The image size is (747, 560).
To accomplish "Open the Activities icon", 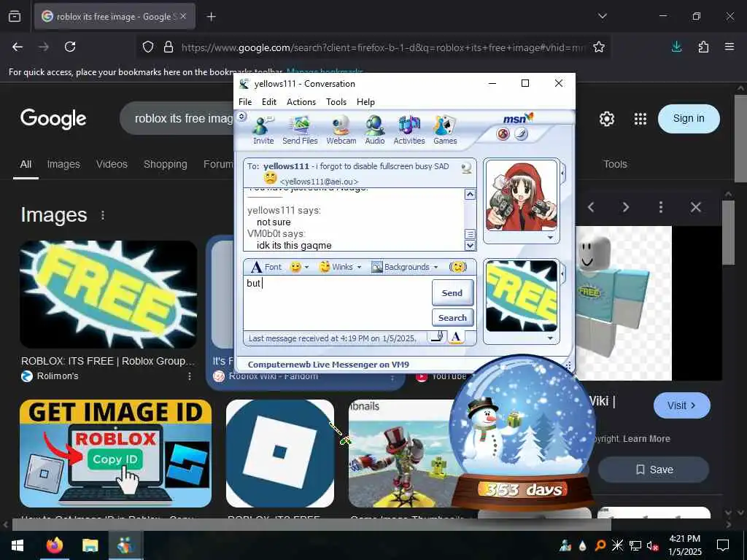I will [409, 130].
